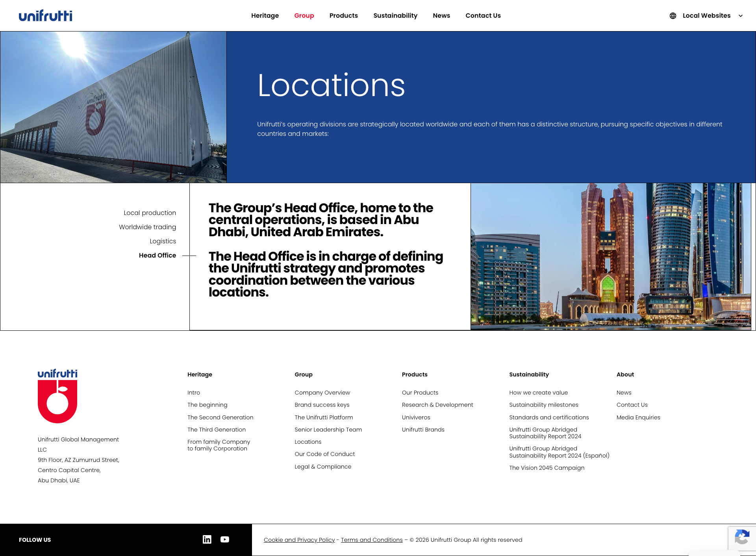The image size is (756, 556).
Task: Open the Terms and Conditions link
Action: click(x=372, y=540)
